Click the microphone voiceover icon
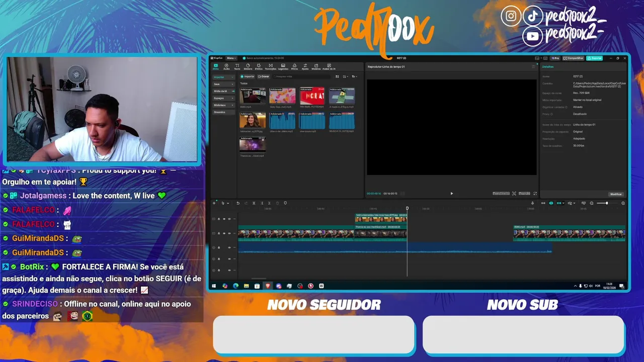The width and height of the screenshot is (644, 362). [533, 203]
